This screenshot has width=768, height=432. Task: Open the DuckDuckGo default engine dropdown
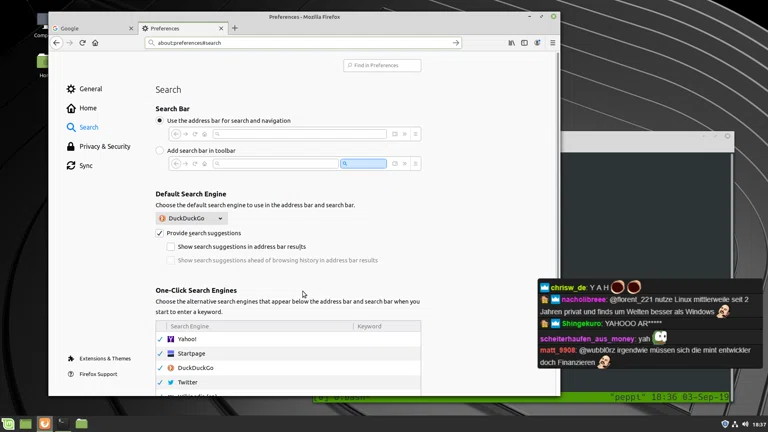pos(192,218)
